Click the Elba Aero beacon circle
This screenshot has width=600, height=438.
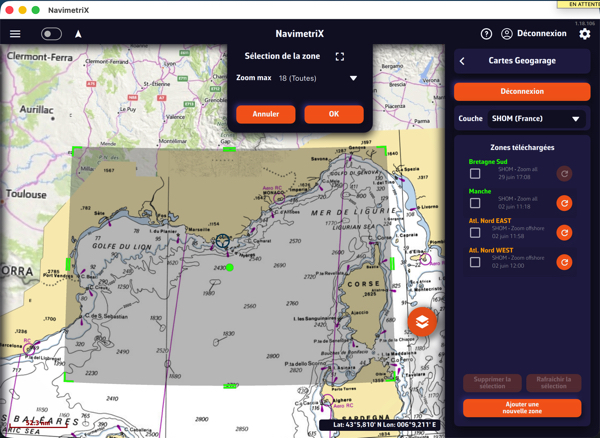pyautogui.click(x=426, y=259)
